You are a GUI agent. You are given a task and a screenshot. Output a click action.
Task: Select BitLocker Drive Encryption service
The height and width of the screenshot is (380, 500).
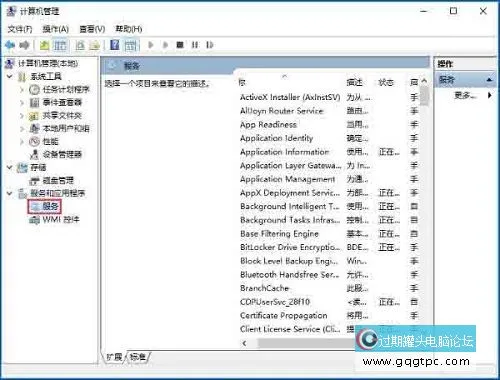tap(290, 247)
